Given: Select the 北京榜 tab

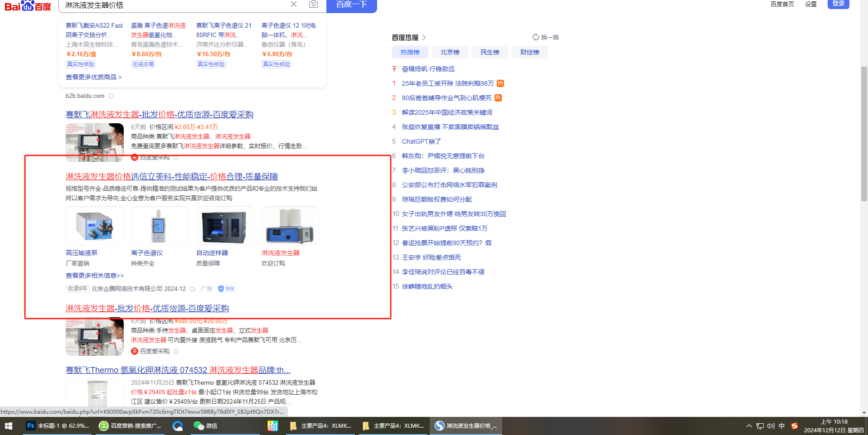Looking at the screenshot, I should [450, 52].
